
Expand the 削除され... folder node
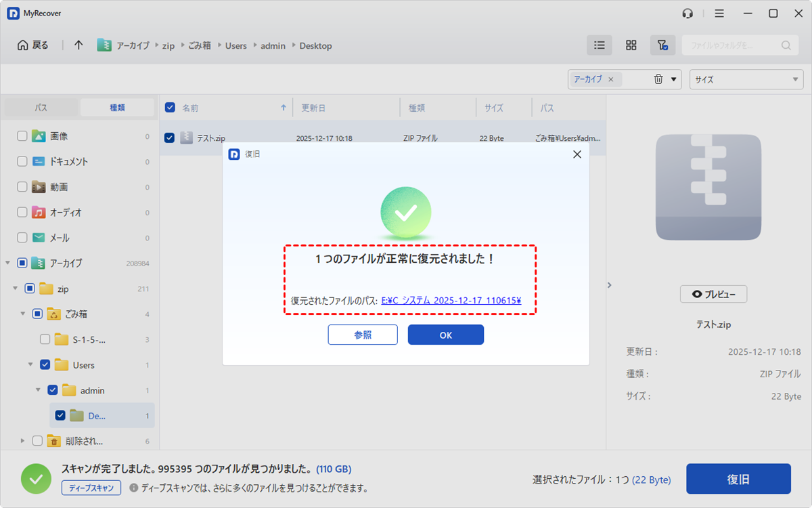click(x=23, y=441)
